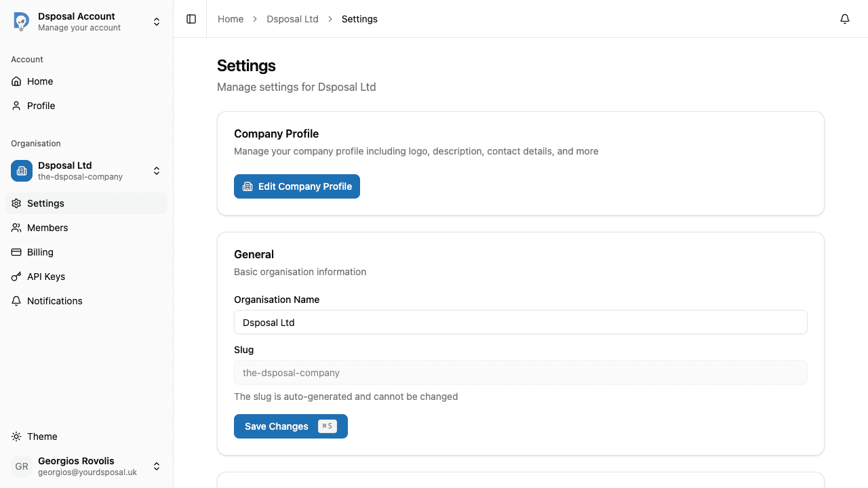Click the Profile person icon
The height and width of the screenshot is (488, 868).
coord(16,106)
